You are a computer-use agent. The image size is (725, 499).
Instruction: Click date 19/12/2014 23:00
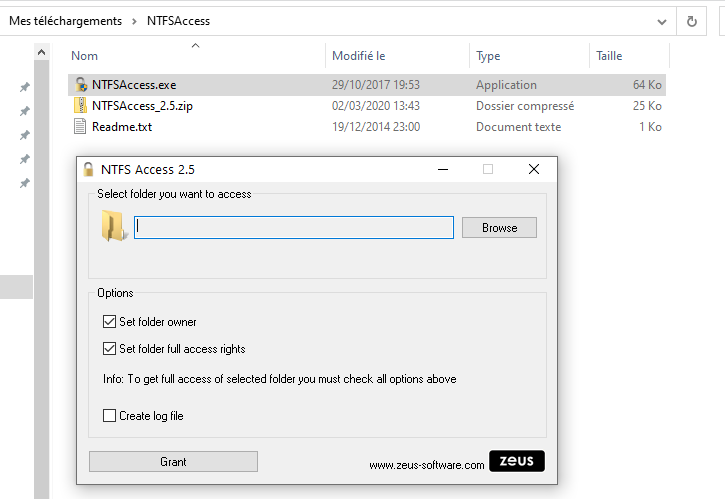376,127
